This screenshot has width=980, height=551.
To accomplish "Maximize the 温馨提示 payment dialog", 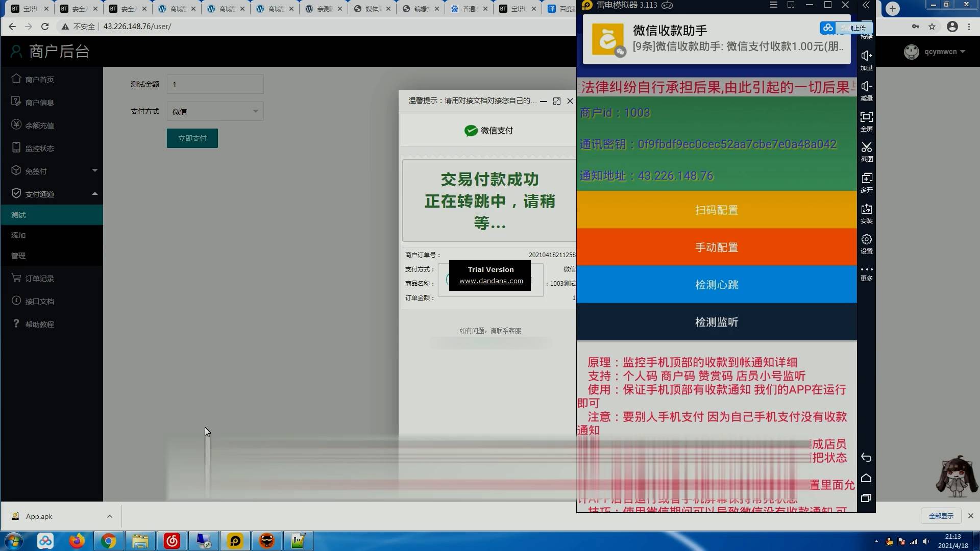I will tap(557, 101).
